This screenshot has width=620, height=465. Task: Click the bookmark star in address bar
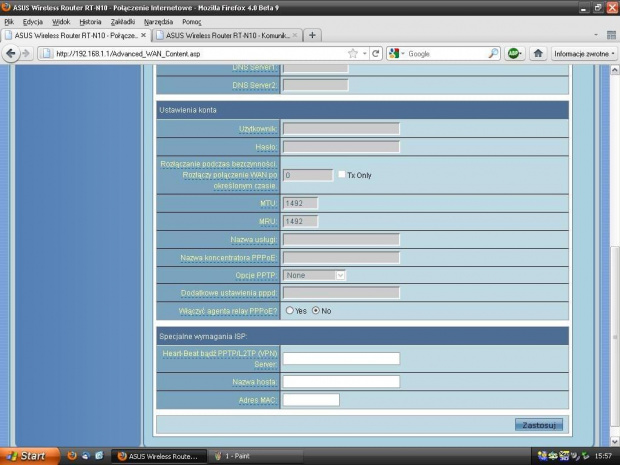click(352, 53)
